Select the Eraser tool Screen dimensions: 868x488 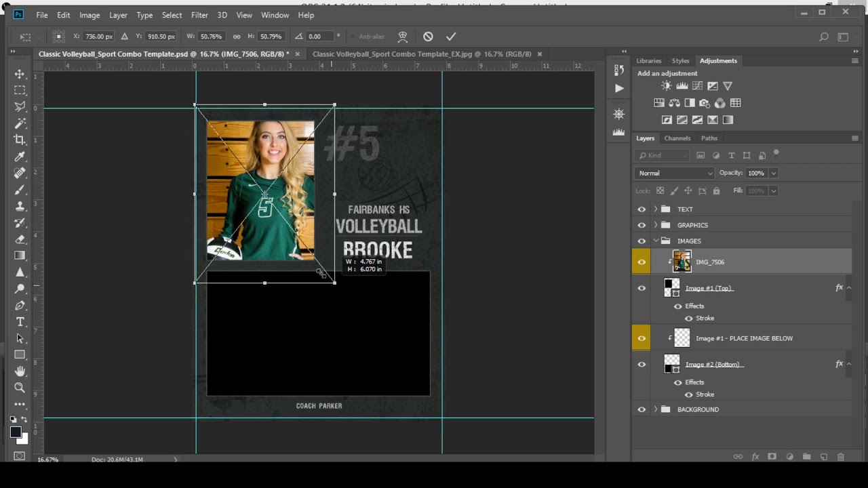[20, 239]
